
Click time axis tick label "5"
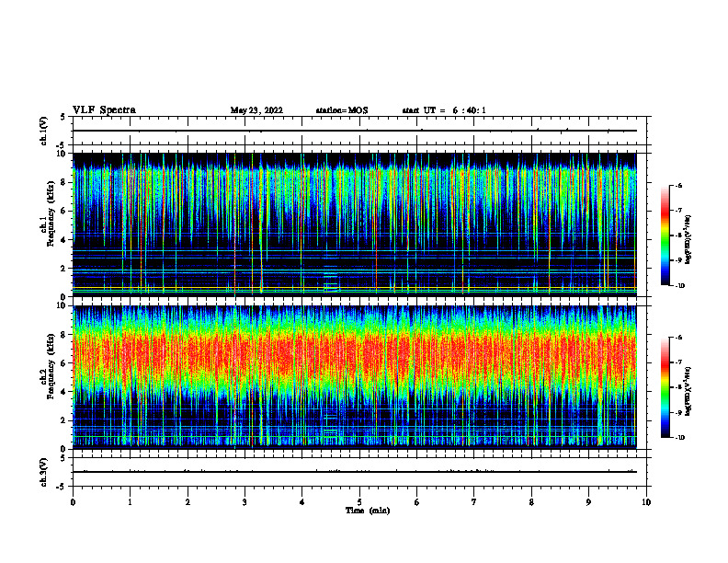(359, 502)
